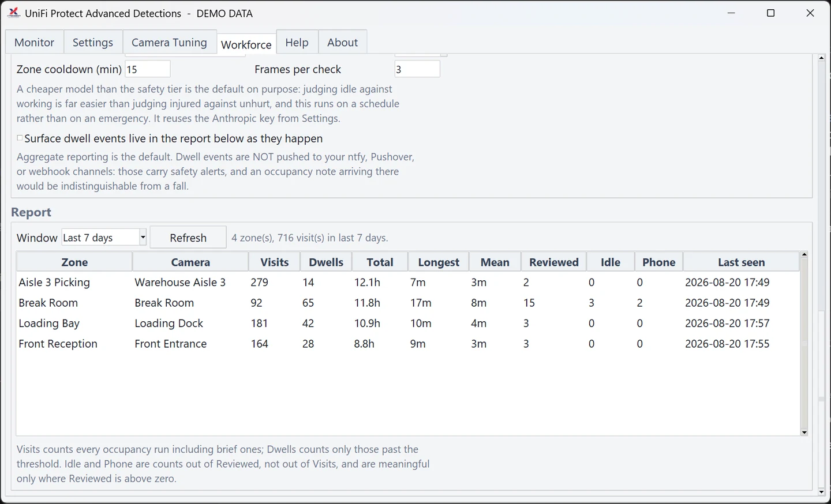Sort by the Dwells column header
This screenshot has width=831, height=504.
click(x=326, y=262)
